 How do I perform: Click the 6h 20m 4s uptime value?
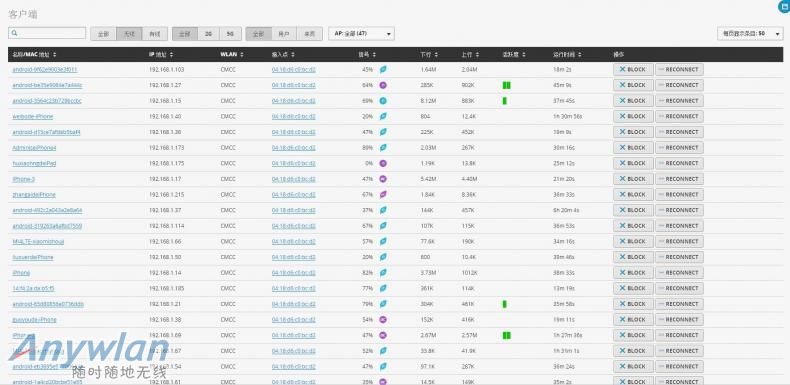pos(566,210)
